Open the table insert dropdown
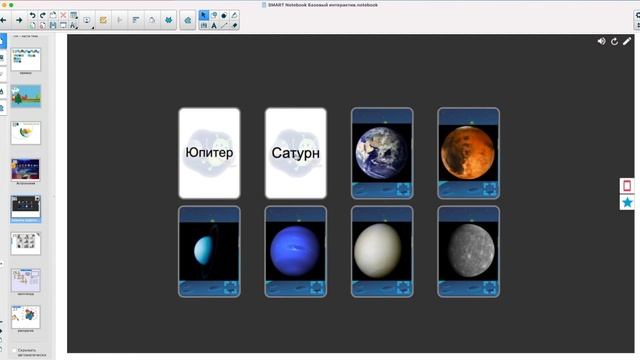The height and width of the screenshot is (360, 640). (74, 16)
